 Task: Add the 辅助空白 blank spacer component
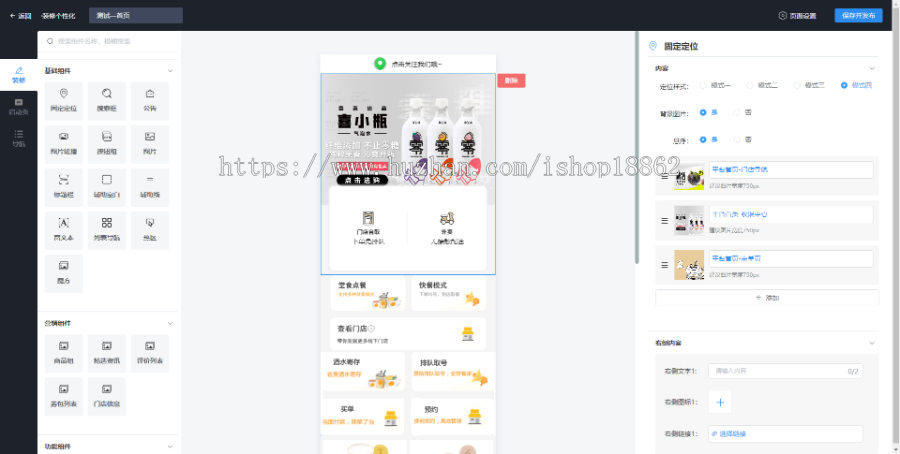pyautogui.click(x=107, y=187)
